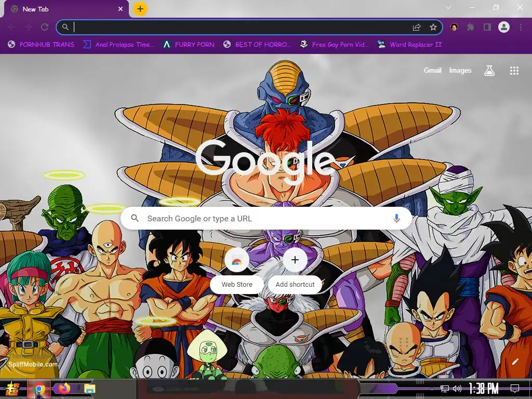
Task: Start voice search with the microphone icon
Action: (396, 218)
